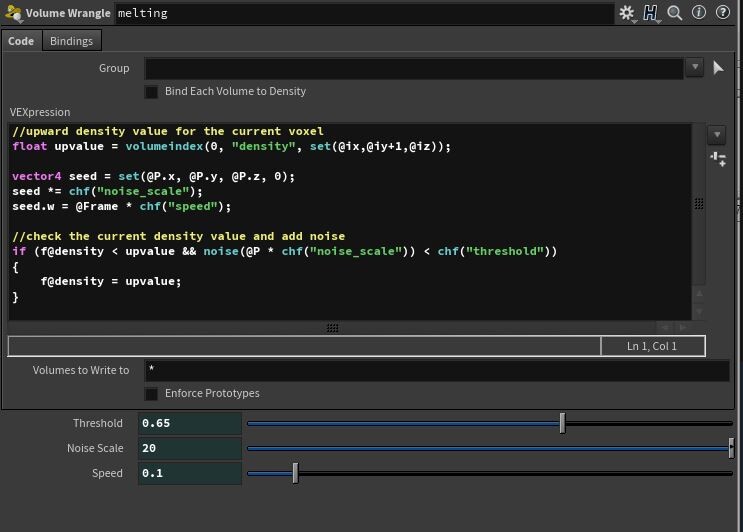Image resolution: width=743 pixels, height=532 pixels.
Task: Toggle the Enforce Prototypes checkbox
Action: 151,394
